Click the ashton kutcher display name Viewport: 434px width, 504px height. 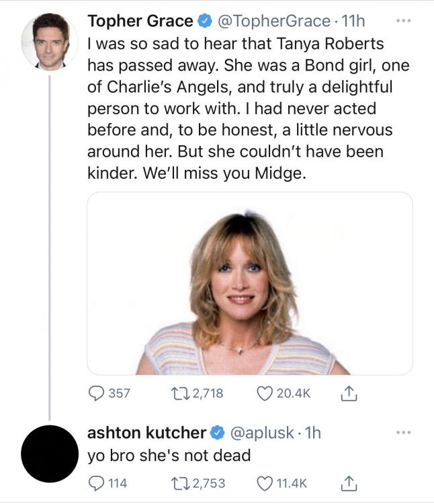tap(146, 433)
